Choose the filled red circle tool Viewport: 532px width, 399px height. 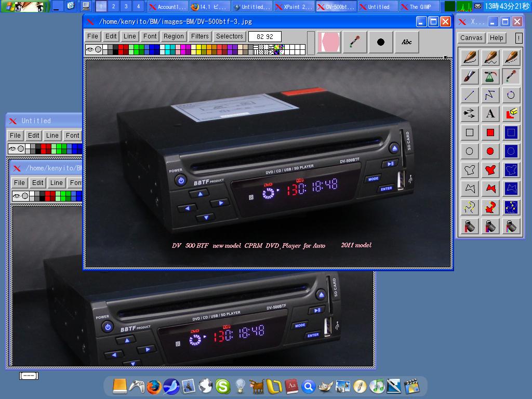point(490,151)
